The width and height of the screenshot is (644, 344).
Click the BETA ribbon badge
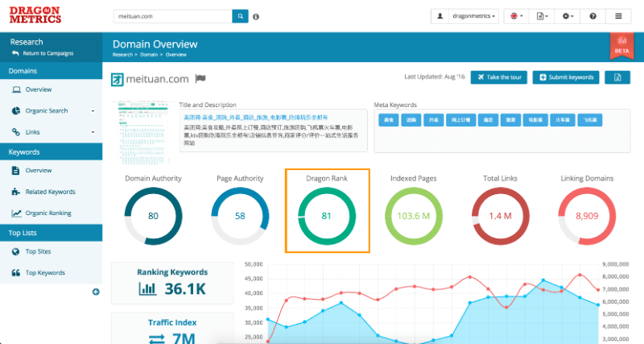tap(621, 46)
